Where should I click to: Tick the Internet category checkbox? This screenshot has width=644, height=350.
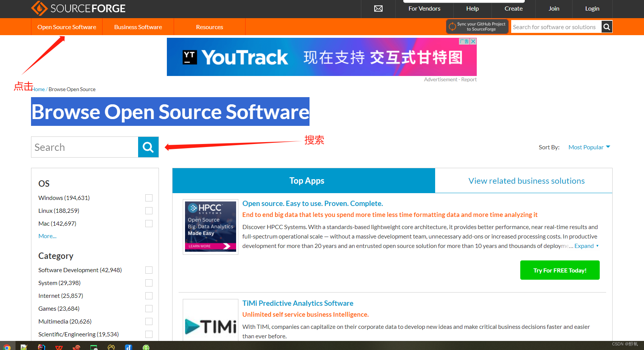[149, 296]
